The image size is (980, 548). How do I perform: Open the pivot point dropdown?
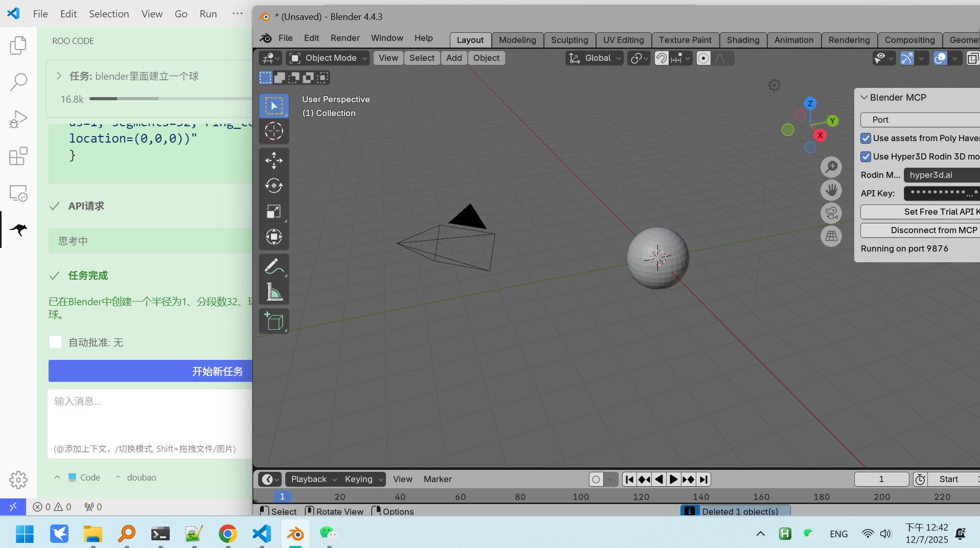(639, 58)
